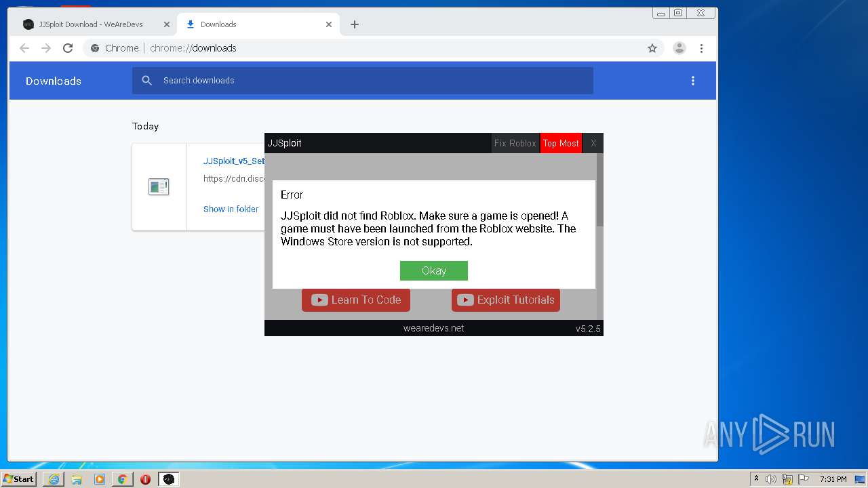
Task: Open the volume speaker tray icon
Action: pos(771,479)
